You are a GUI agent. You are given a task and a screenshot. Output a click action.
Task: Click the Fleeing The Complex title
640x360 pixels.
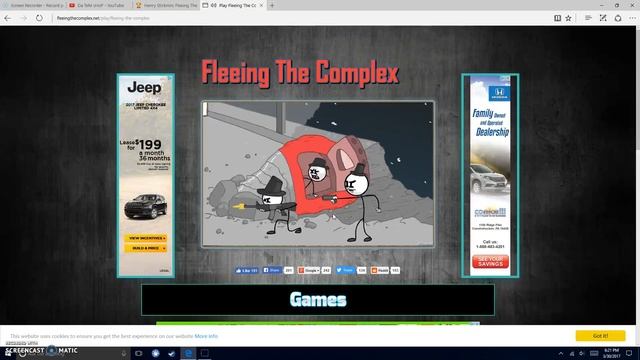[300, 73]
